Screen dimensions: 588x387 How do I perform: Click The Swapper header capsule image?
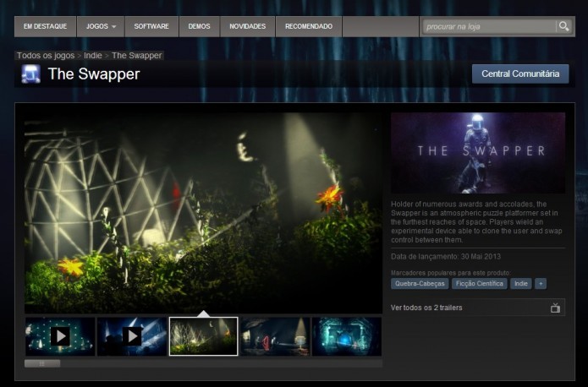point(478,153)
